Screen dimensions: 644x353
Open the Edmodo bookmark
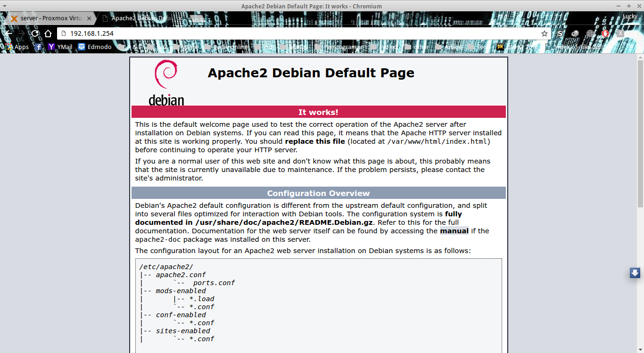point(95,47)
